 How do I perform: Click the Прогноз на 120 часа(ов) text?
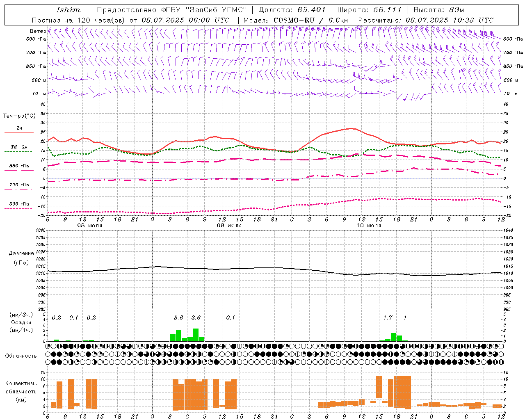coord(79,20)
